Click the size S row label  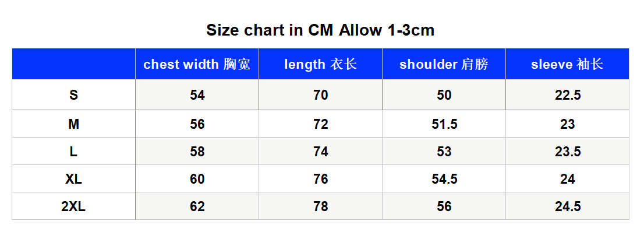(x=73, y=95)
